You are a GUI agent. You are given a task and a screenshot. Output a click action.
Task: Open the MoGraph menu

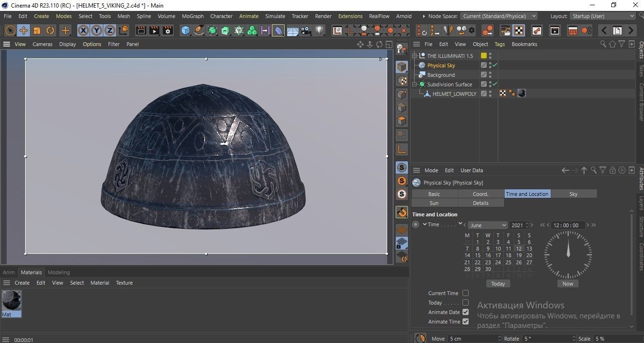click(x=193, y=16)
